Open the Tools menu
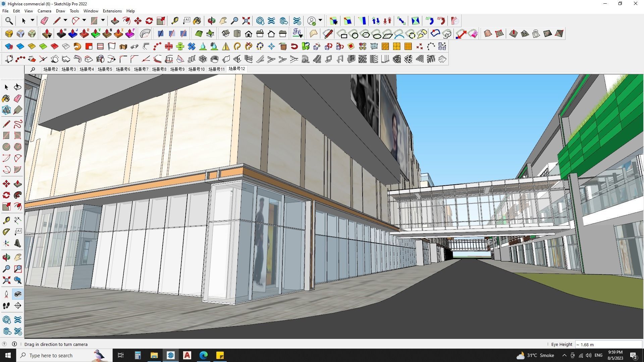The image size is (644, 362). tap(74, 11)
